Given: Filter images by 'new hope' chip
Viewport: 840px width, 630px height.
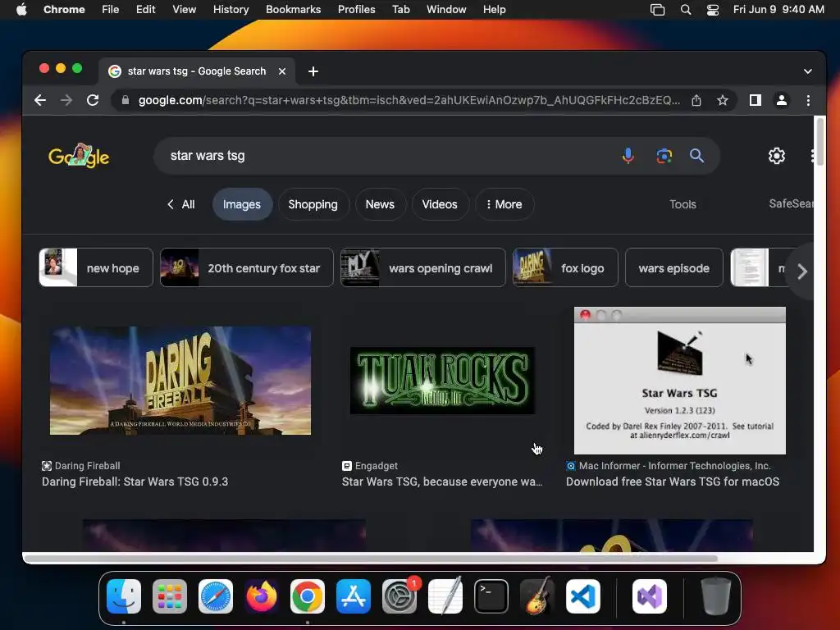Looking at the screenshot, I should 96,268.
